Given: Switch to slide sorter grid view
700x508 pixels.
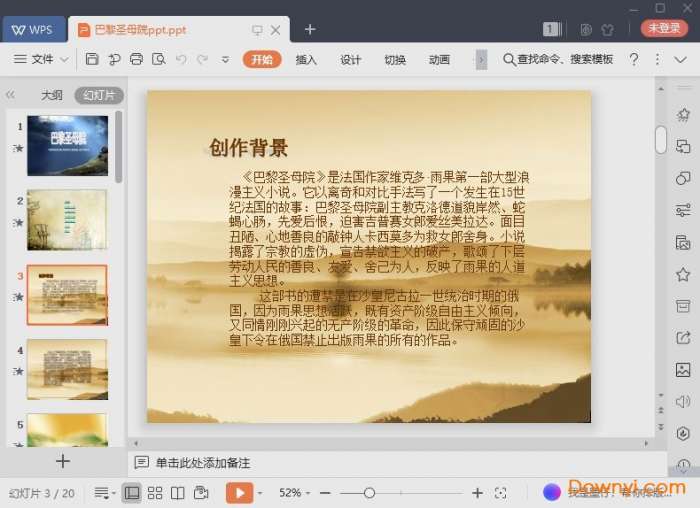Looking at the screenshot, I should tap(155, 493).
